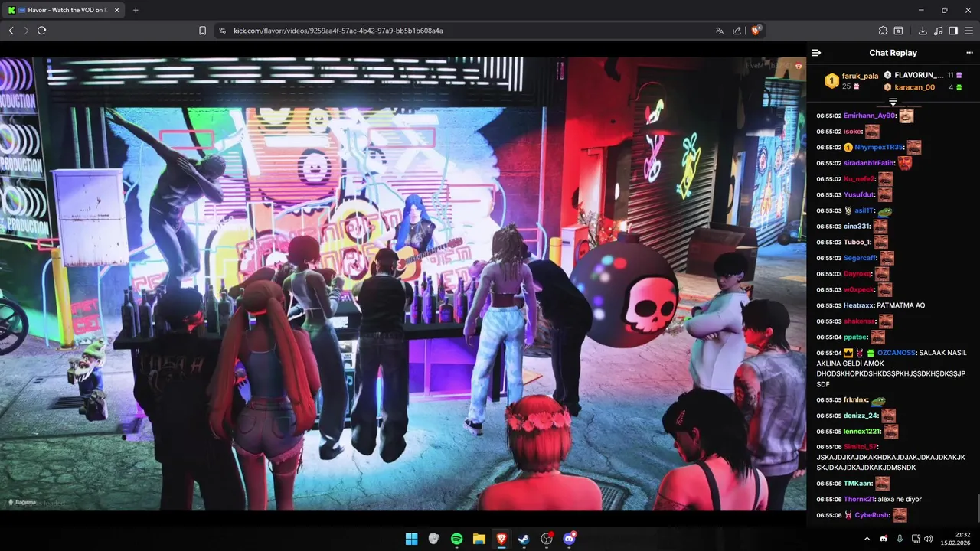Click the emote beside isoke's name
980x551 pixels.
(872, 132)
